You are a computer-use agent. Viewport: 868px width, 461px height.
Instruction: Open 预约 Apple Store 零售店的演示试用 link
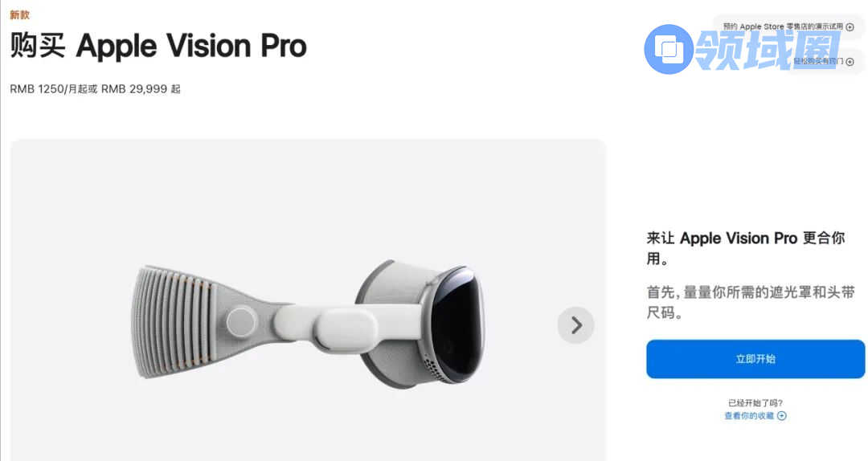(x=783, y=27)
